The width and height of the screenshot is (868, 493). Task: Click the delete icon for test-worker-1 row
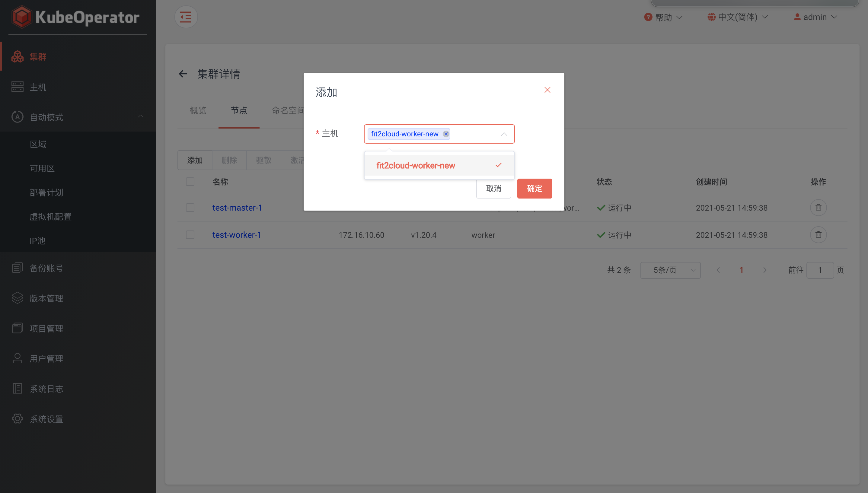pyautogui.click(x=818, y=235)
